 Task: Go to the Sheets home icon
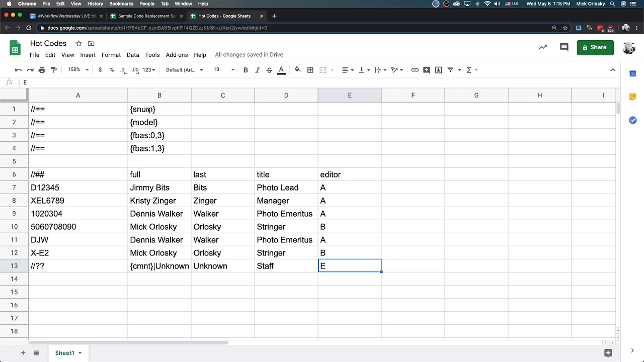(x=15, y=49)
